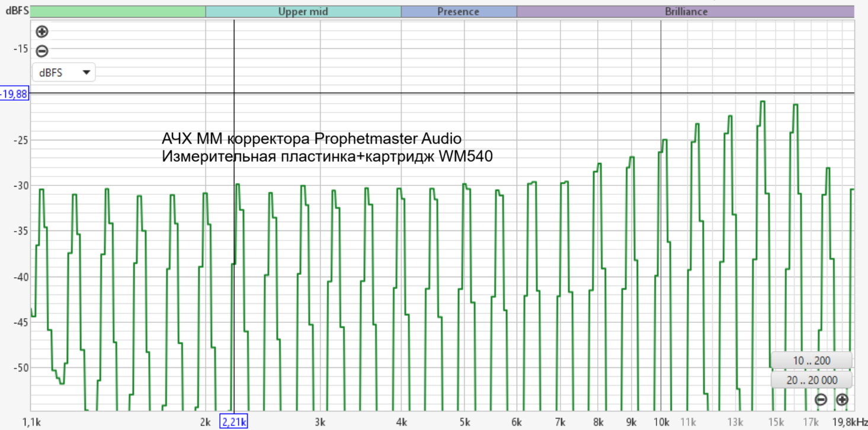
Task: Click the 1,1k frequency axis label
Action: [31, 422]
